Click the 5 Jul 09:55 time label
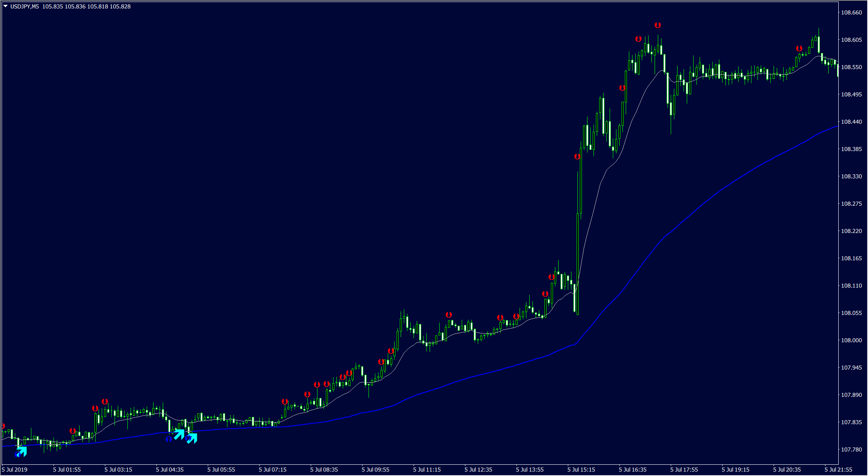This screenshot has height=476, width=868. 376,470
